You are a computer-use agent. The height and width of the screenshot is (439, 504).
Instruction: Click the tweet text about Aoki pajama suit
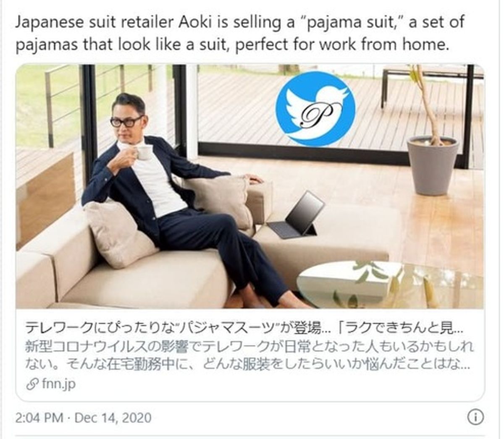240,33
